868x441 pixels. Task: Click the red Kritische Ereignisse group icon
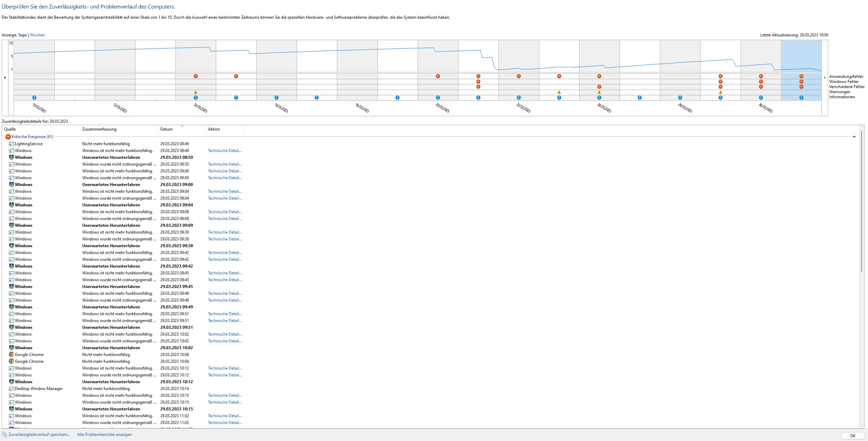click(8, 137)
